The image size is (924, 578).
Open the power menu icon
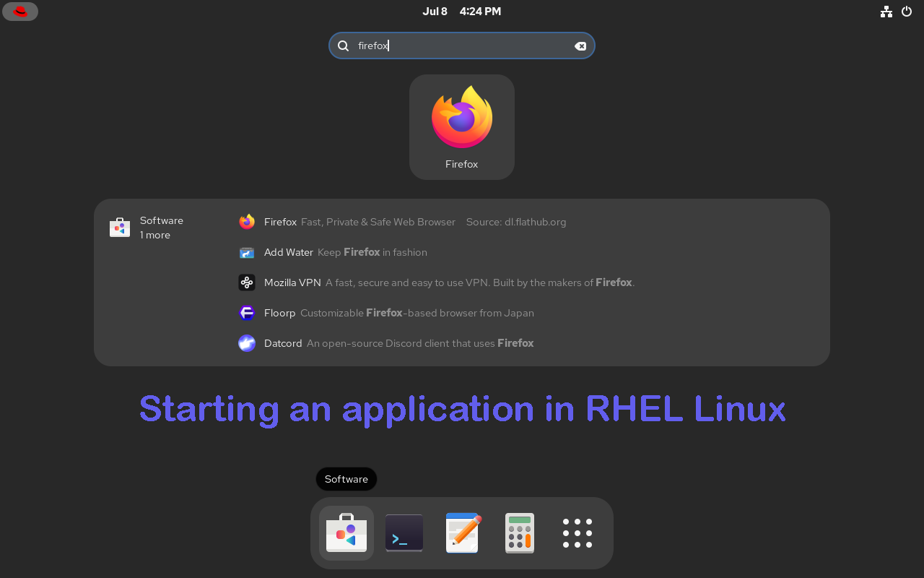907,12
